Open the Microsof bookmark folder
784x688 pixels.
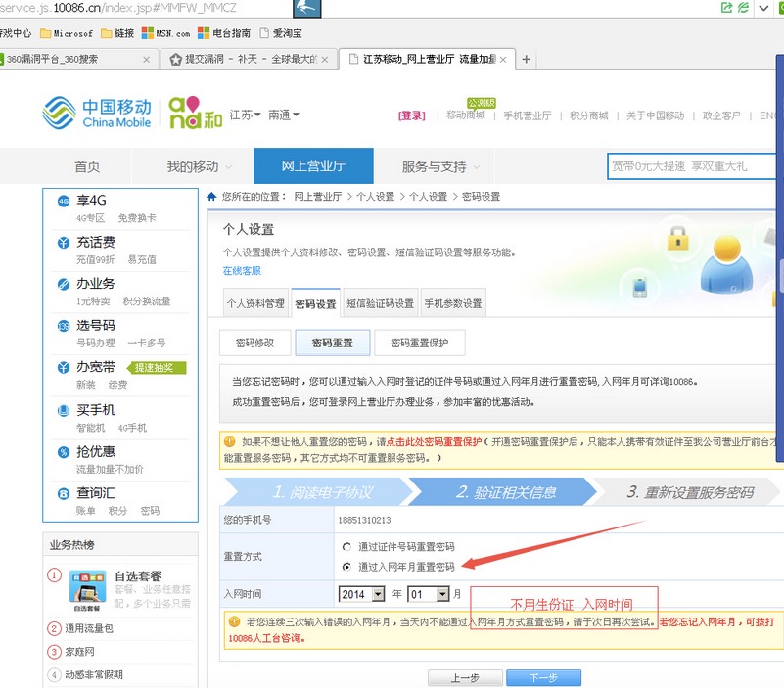point(67,33)
